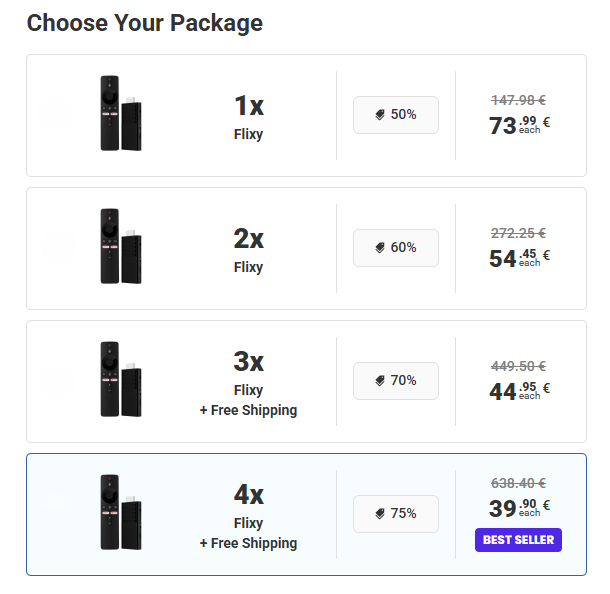This screenshot has width=610, height=594.
Task: Click the 50% discount tag badge
Action: click(x=396, y=115)
